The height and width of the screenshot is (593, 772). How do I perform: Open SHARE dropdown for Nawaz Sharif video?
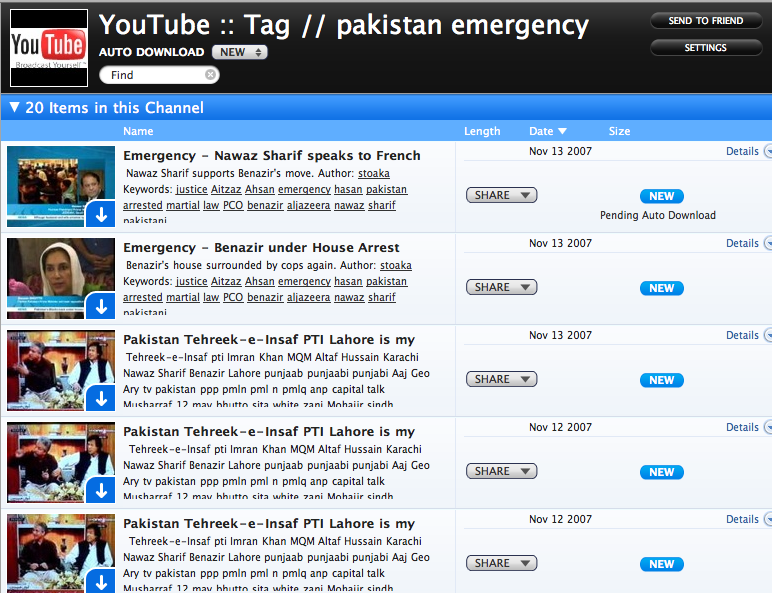coord(502,195)
